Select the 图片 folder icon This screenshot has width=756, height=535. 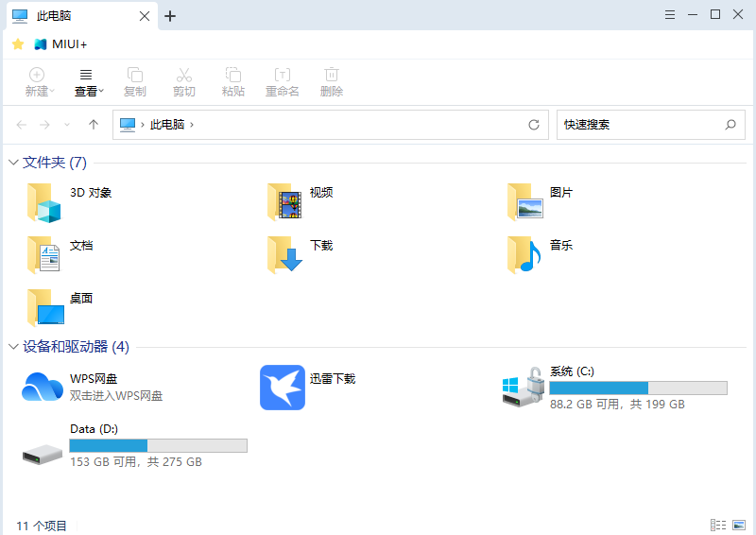tap(525, 202)
